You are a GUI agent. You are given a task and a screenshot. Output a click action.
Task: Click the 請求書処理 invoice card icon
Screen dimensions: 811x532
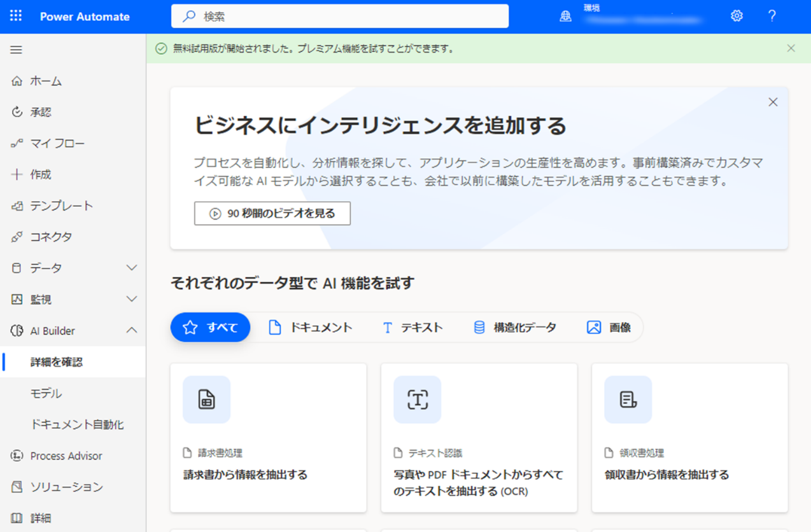click(x=206, y=400)
